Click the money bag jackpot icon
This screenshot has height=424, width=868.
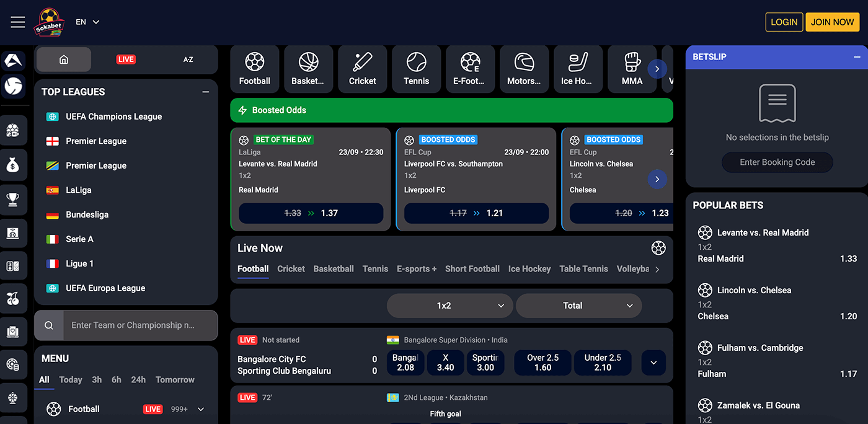pyautogui.click(x=14, y=164)
